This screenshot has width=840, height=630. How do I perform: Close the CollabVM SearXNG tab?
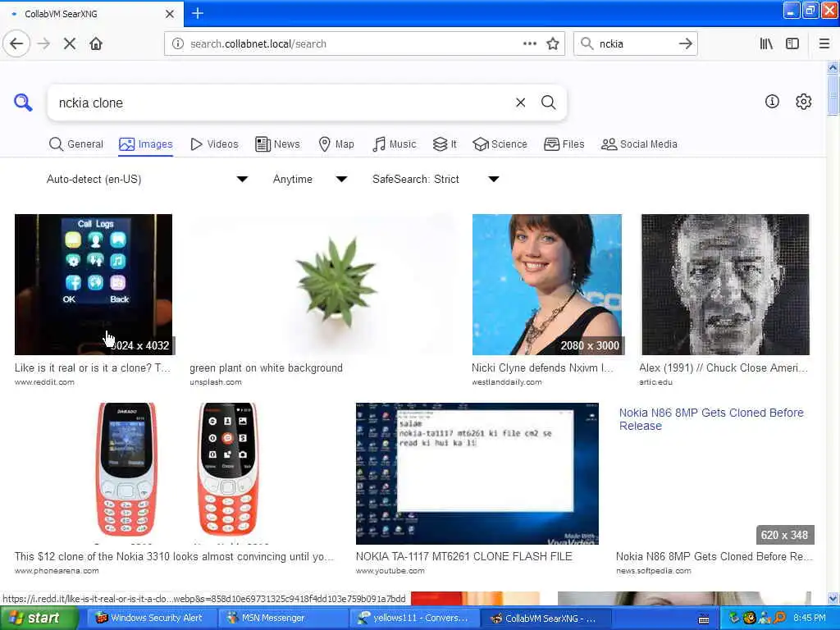pyautogui.click(x=169, y=14)
